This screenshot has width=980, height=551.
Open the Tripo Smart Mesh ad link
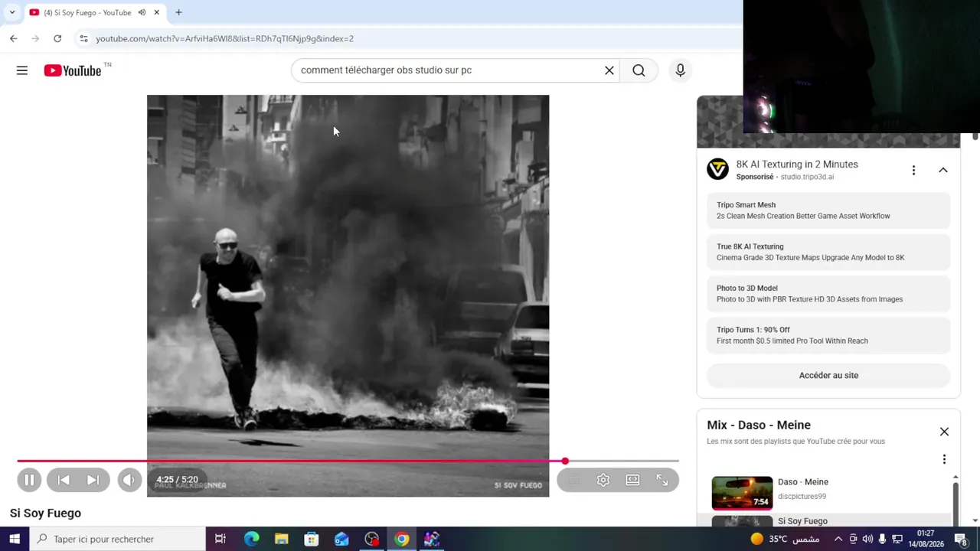click(828, 210)
